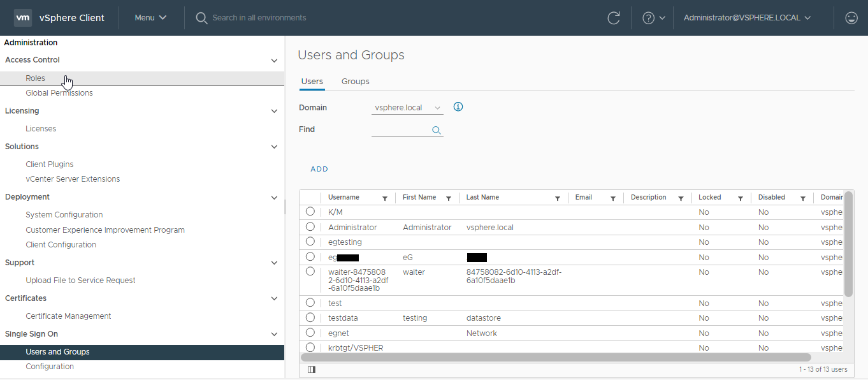Switch to the Users tab
Image resolution: width=868 pixels, height=380 pixels.
click(x=312, y=82)
